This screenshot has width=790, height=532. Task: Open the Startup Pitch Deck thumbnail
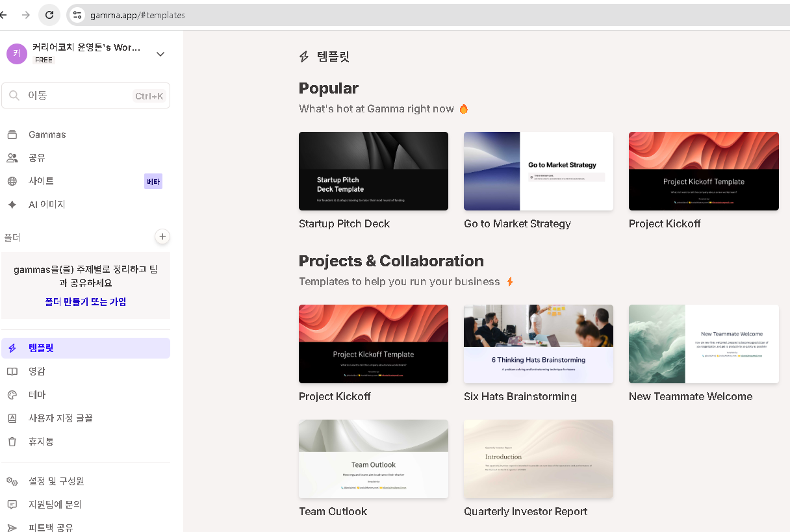pyautogui.click(x=374, y=171)
